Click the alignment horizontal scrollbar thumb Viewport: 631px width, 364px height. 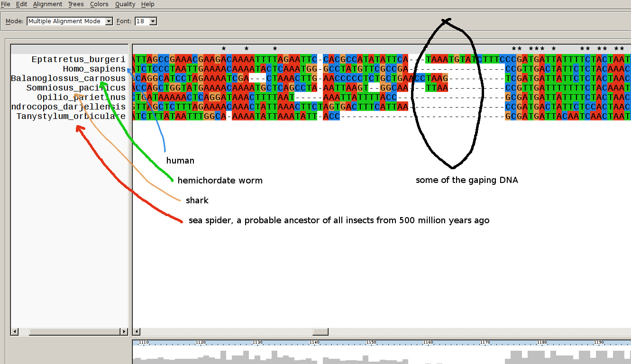(320, 332)
